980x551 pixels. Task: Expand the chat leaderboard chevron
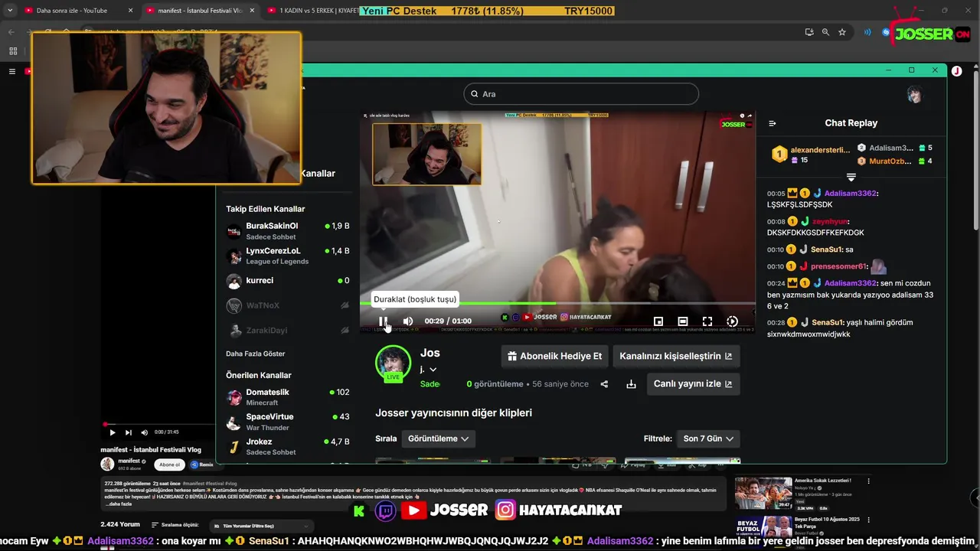tap(851, 178)
